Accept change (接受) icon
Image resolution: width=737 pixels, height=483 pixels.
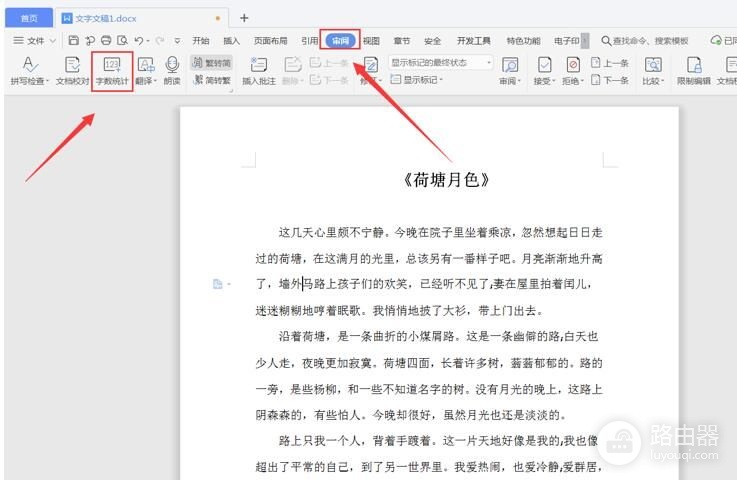pos(544,65)
